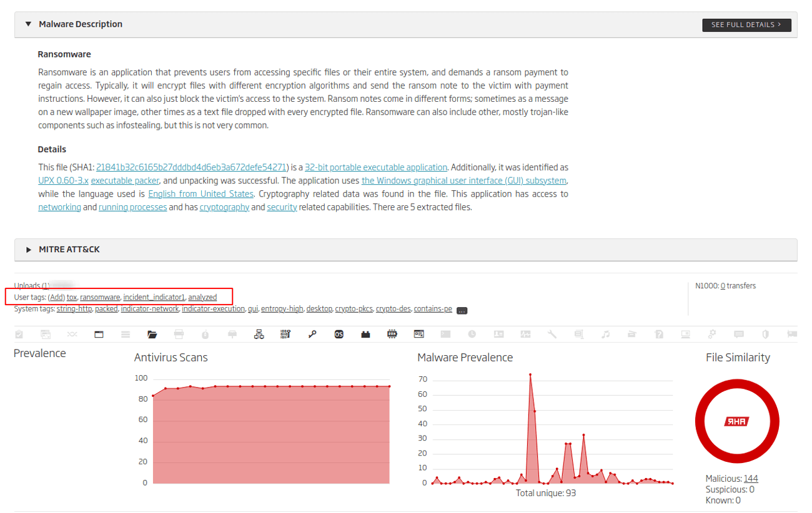
Task: Select the network topology icon
Action: (x=259, y=335)
